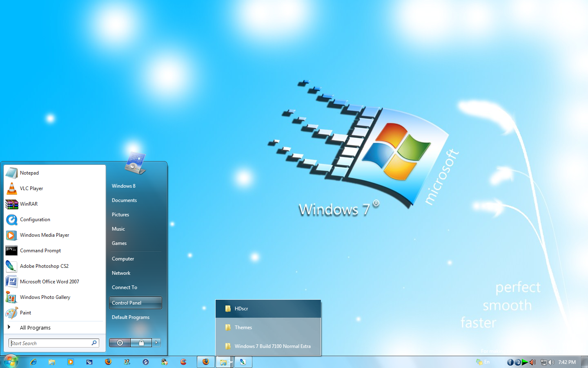Click the active Explorer folder taskbar button
This screenshot has height=368, width=588.
224,362
